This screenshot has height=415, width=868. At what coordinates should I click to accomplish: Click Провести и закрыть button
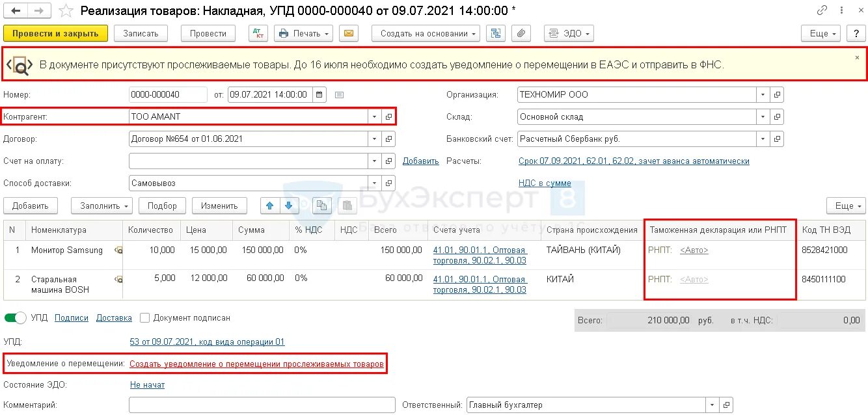click(x=55, y=33)
